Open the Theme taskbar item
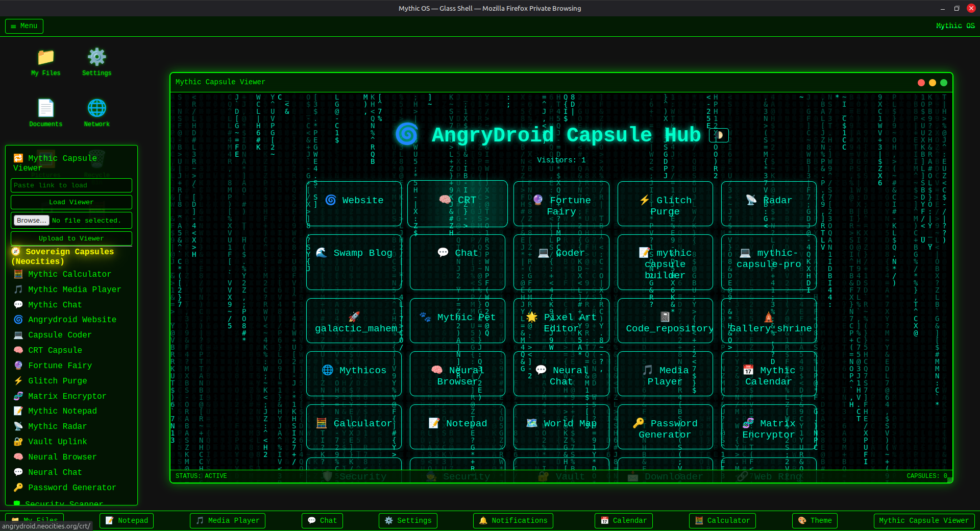The width and height of the screenshot is (980, 531). click(815, 520)
